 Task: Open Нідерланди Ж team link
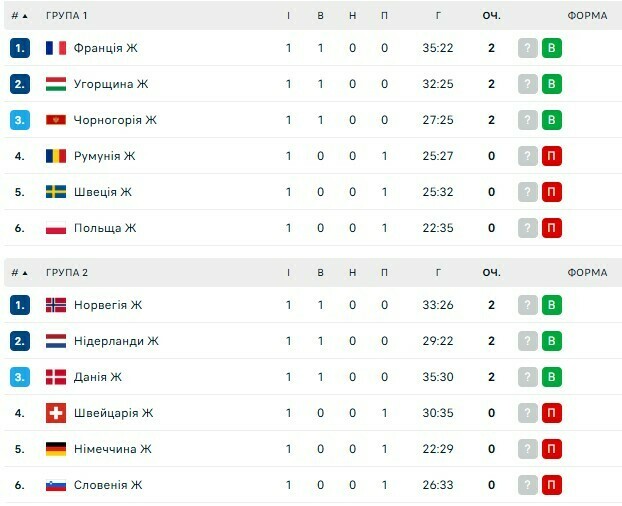116,341
